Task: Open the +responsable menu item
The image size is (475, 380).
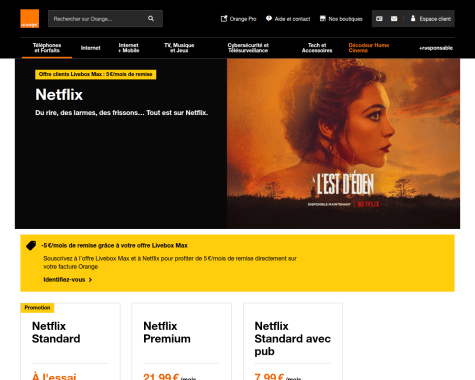Action: pyautogui.click(x=436, y=48)
